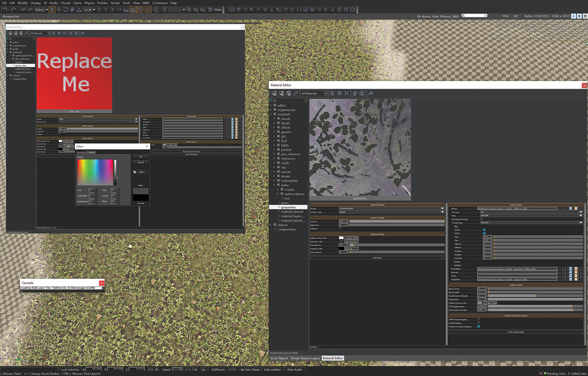The width and height of the screenshot is (588, 376).
Task: Toggle Mute Audio in status bar
Action: point(294,369)
